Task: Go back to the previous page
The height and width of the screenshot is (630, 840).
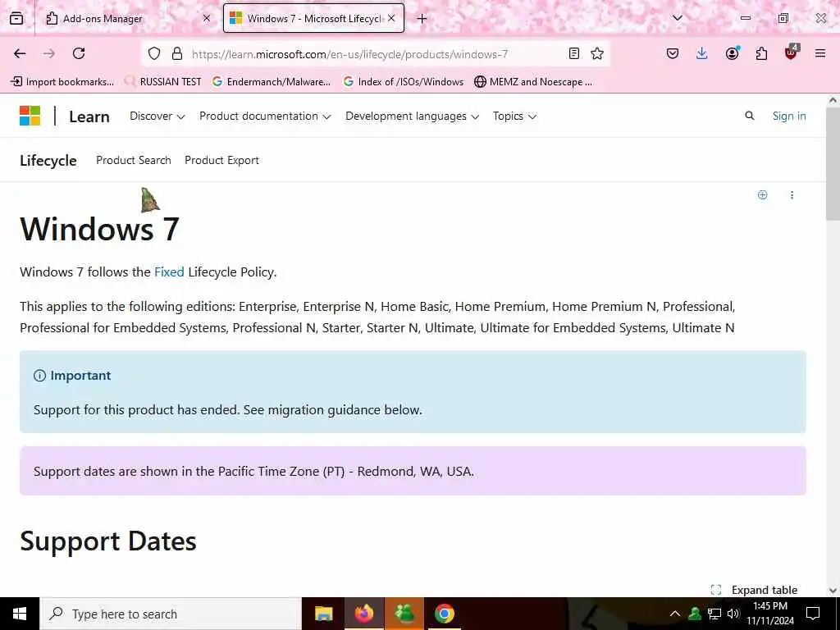Action: click(x=20, y=53)
